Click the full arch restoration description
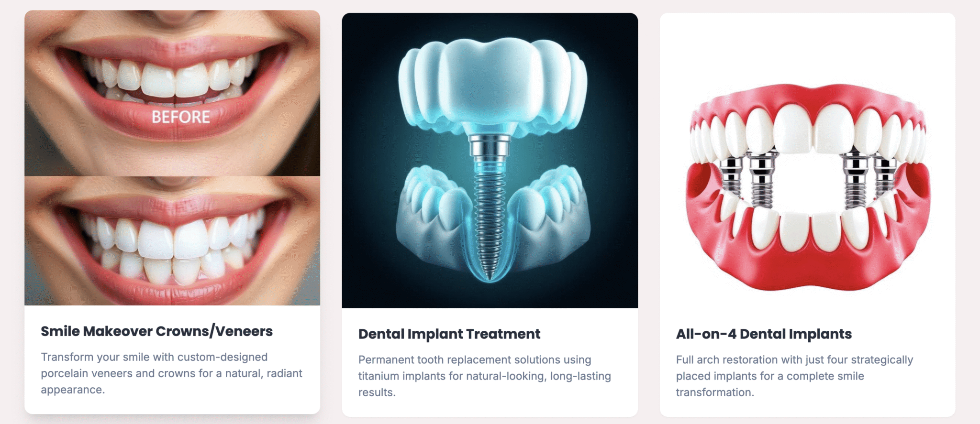Viewport: 980px width, 424px height. click(x=794, y=376)
